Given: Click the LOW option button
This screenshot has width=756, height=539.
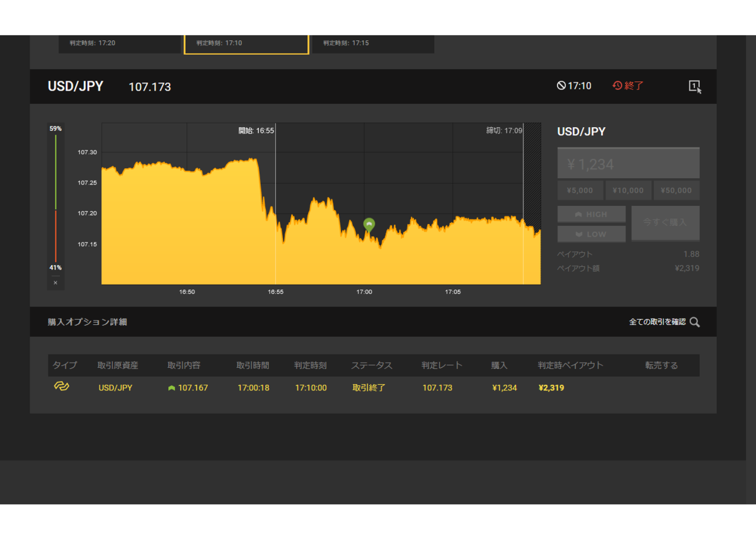Looking at the screenshot, I should click(x=592, y=234).
